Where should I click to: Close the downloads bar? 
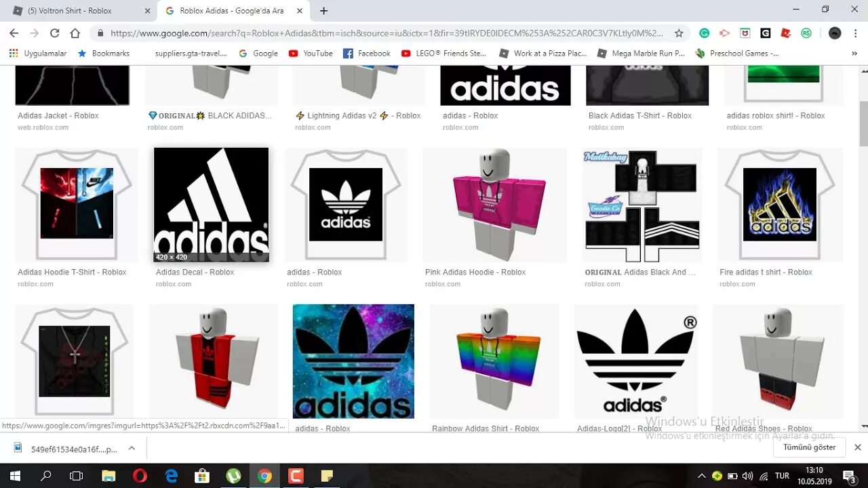pyautogui.click(x=857, y=447)
